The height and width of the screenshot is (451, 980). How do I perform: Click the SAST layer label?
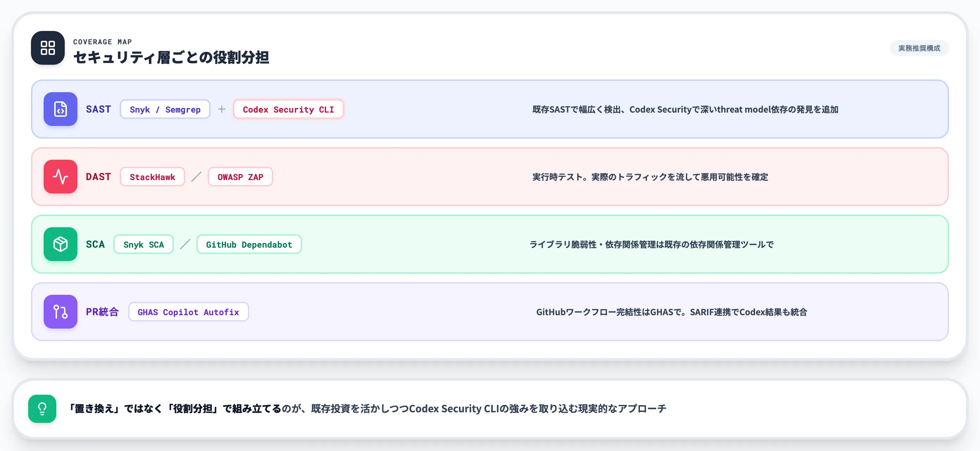(99, 109)
